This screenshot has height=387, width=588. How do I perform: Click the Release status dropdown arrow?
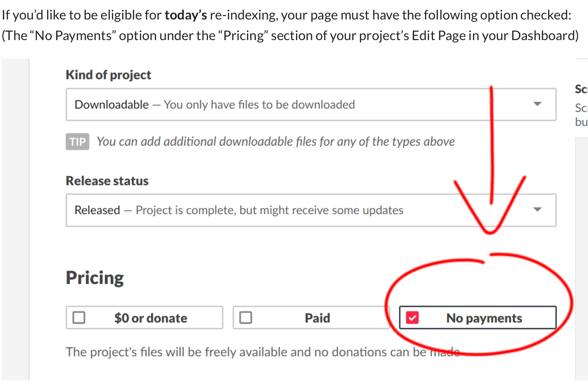[537, 210]
